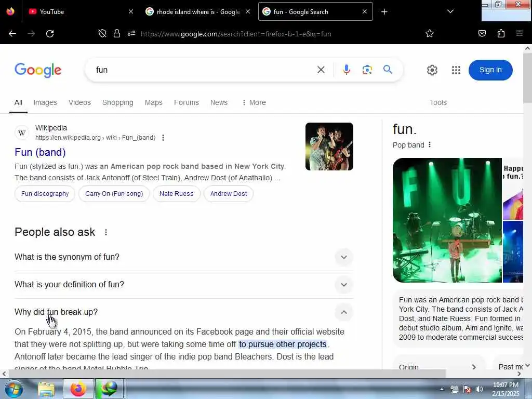Close the rhode island where is tab

[x=248, y=11]
